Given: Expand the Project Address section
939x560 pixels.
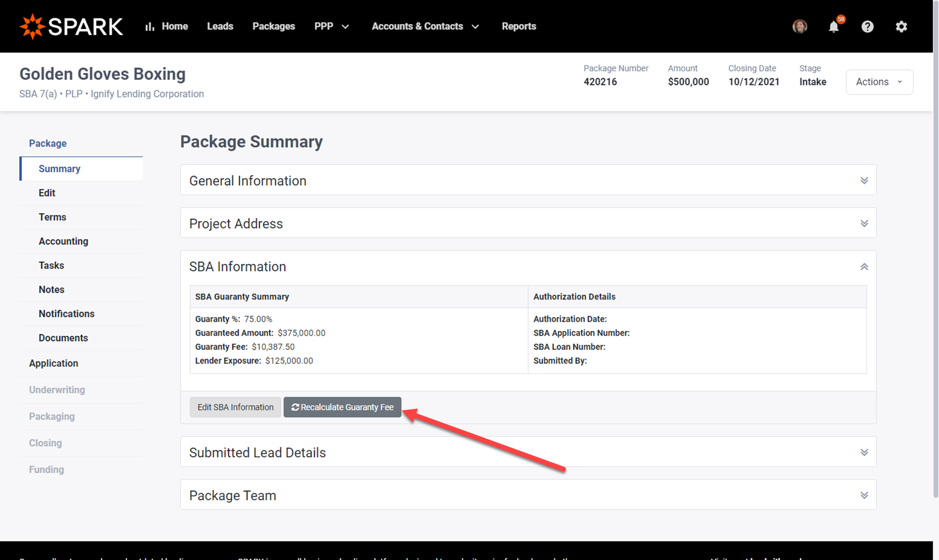Looking at the screenshot, I should point(864,223).
